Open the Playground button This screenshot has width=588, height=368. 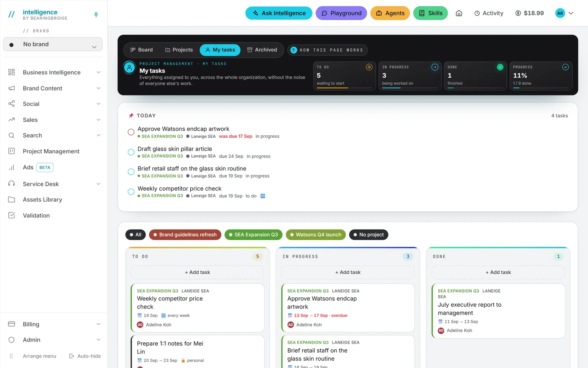(341, 13)
